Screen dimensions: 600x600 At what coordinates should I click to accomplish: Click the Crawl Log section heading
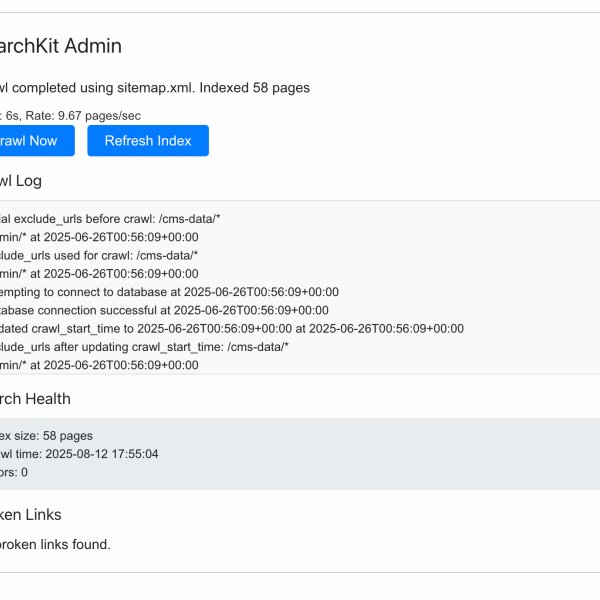(20, 181)
